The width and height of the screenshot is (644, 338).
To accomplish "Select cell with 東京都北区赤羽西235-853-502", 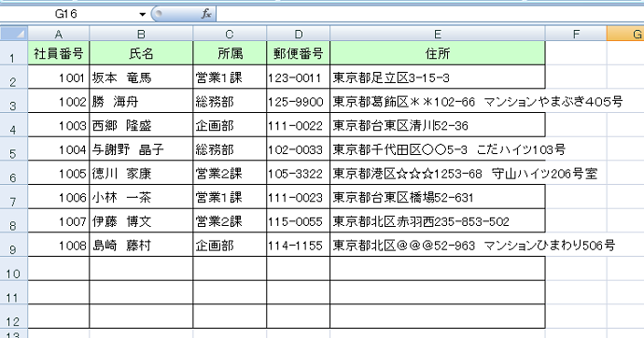I will 438,221.
